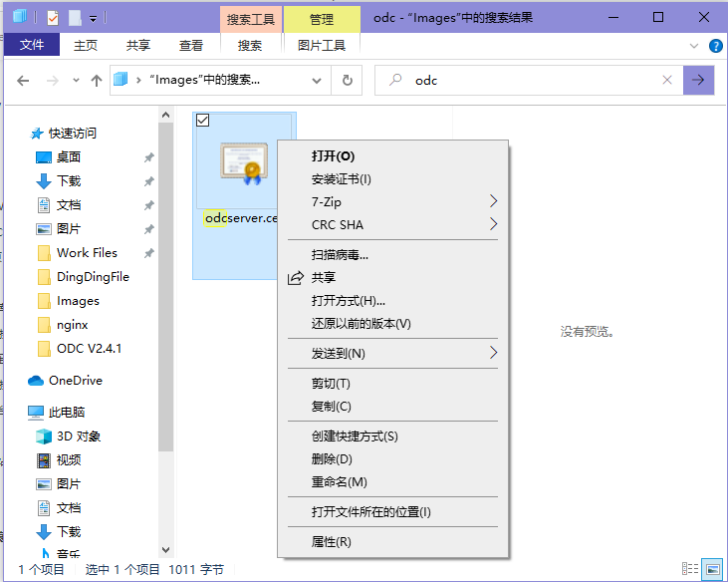Screen dimensions: 728x582
Task: Run the search with the purple arrow button
Action: pos(698,81)
